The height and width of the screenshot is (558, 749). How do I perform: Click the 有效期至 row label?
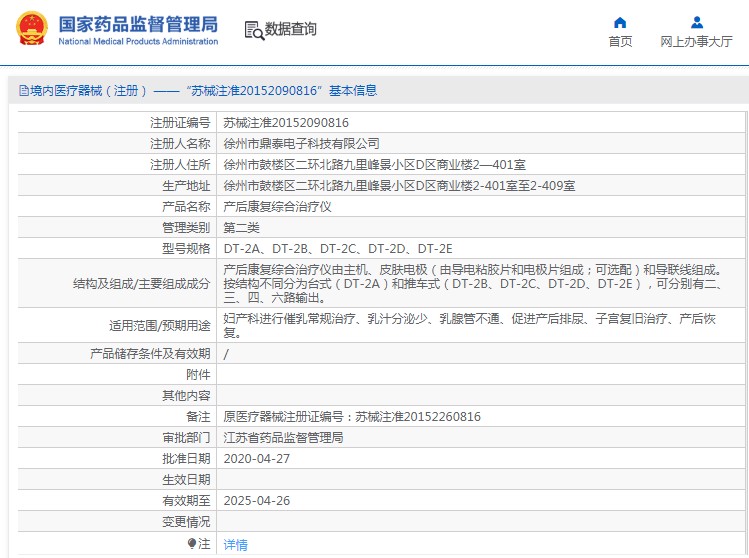click(x=186, y=501)
